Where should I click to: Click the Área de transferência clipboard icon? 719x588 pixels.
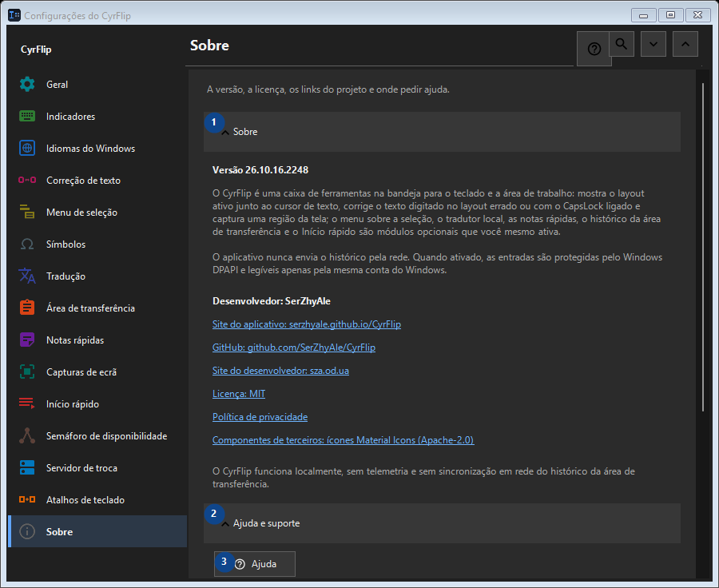click(27, 308)
